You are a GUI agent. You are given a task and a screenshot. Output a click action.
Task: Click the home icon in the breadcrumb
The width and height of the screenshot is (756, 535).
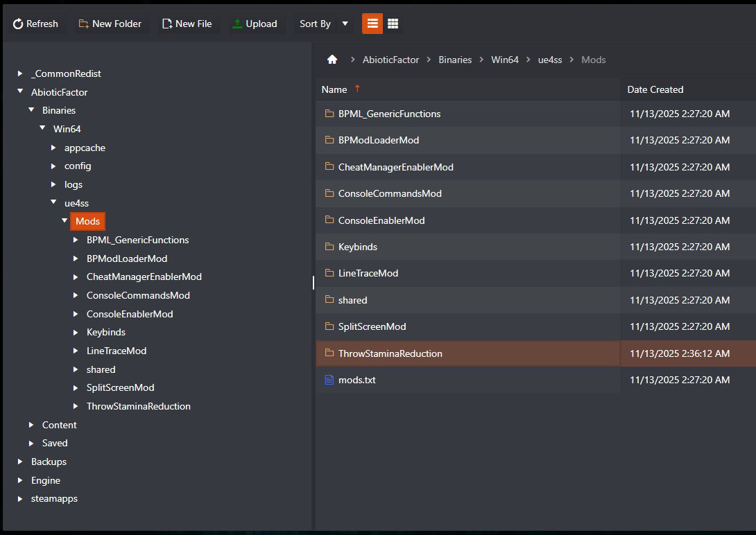click(332, 59)
